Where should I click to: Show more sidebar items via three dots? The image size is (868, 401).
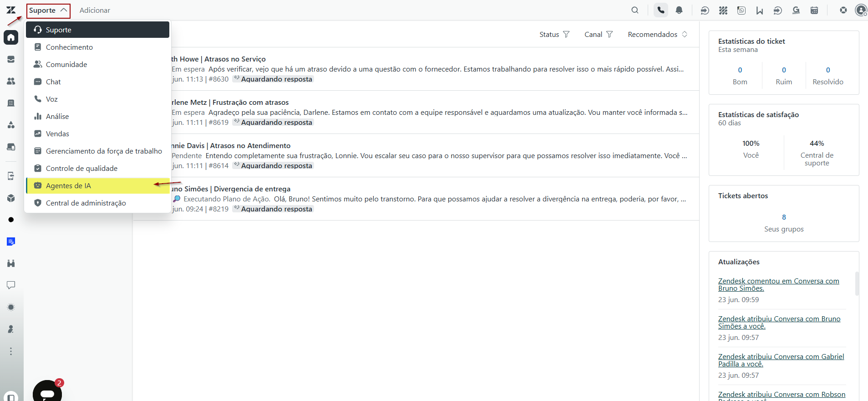click(x=11, y=351)
